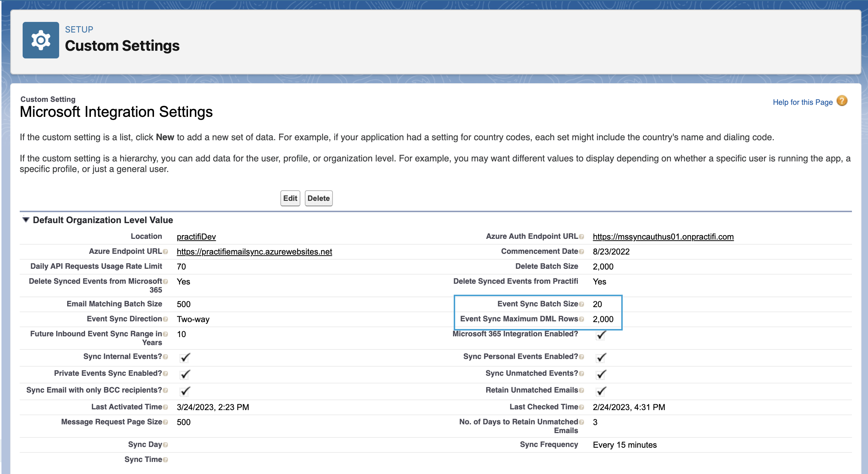Click the help icon next to Last Activated Time

coord(165,407)
